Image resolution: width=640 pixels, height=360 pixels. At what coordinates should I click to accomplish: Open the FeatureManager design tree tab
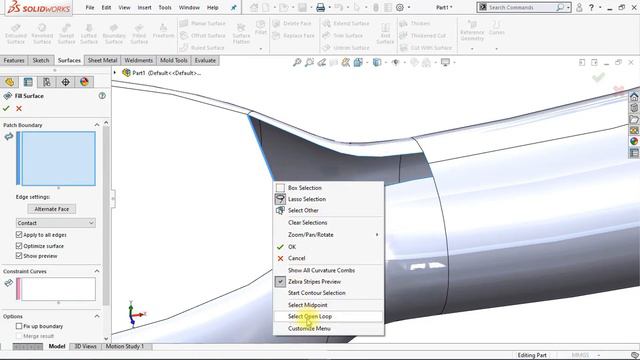(x=9, y=82)
